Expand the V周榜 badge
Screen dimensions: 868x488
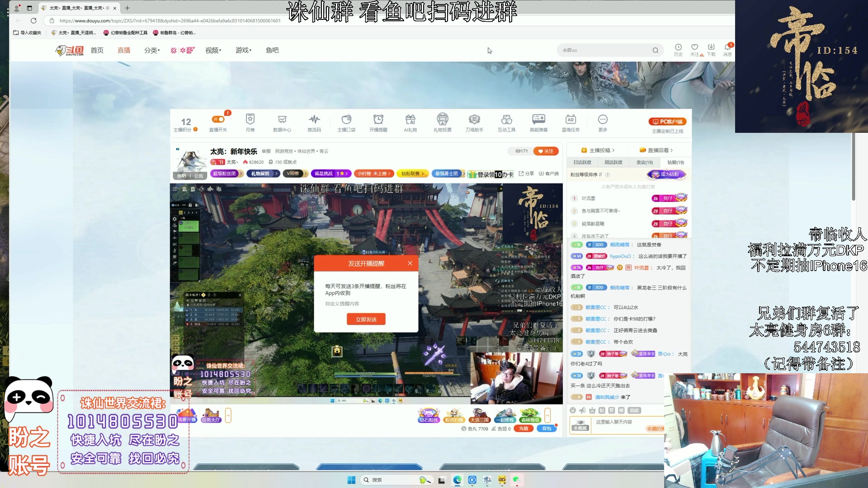[x=296, y=174]
